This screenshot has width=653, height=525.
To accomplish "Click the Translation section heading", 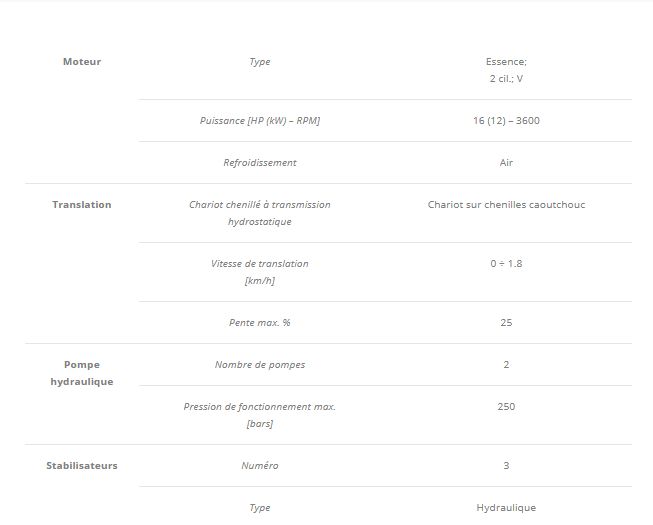I will [82, 205].
